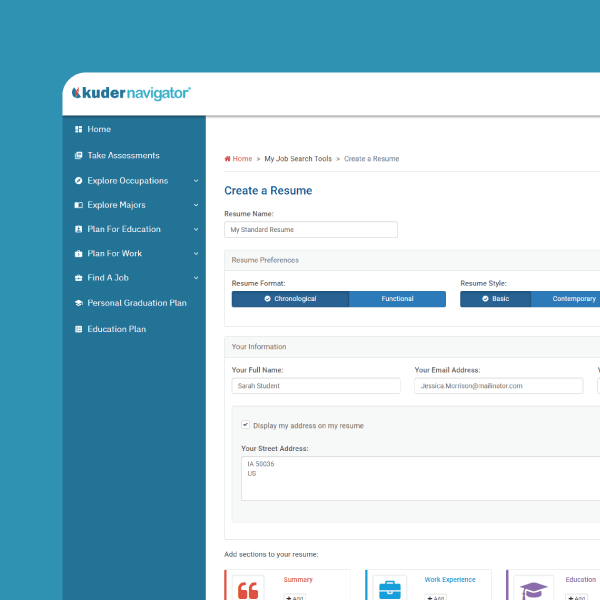Click the Explore Majors book icon

[x=78, y=205]
